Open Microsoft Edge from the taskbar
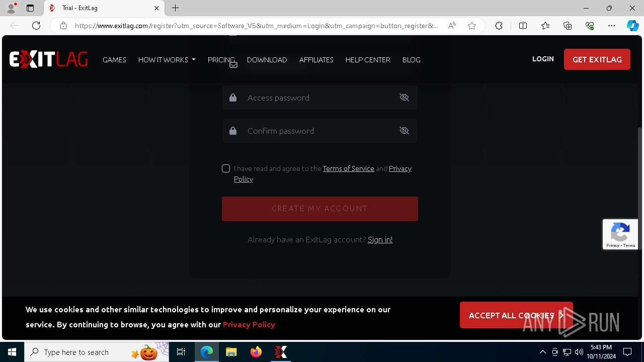 coord(207,352)
